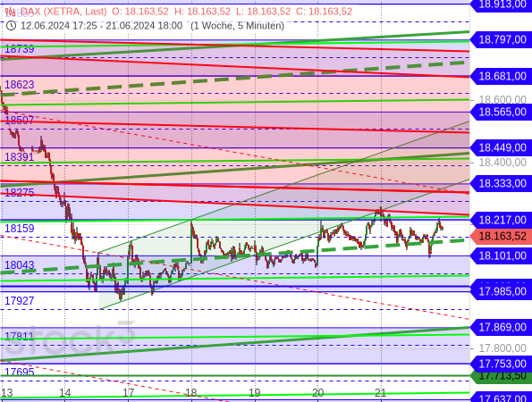Image resolution: width=532 pixels, height=402 pixels.
Task: Click the 18.913,00 price level tag
Action: click(501, 5)
